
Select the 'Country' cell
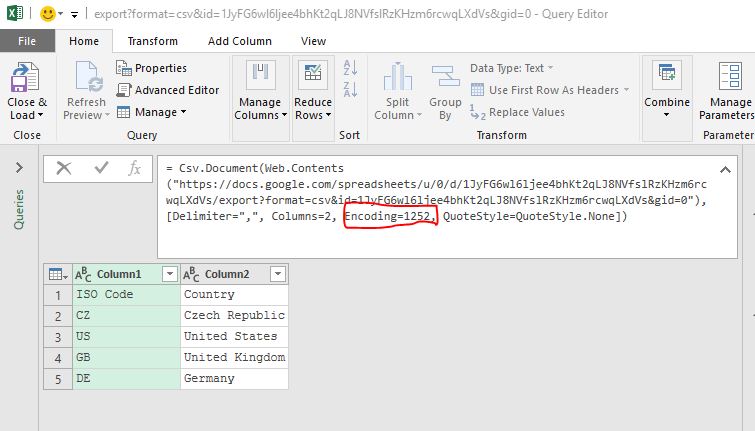pyautogui.click(x=234, y=295)
